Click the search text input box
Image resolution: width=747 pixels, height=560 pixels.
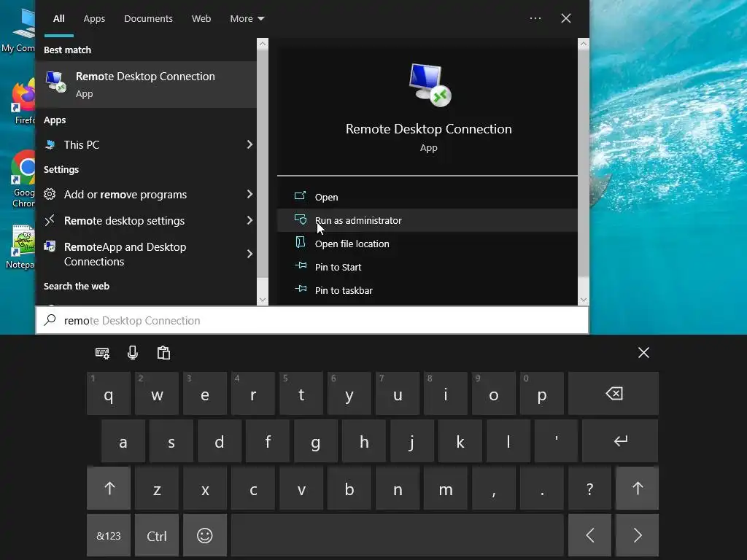click(x=312, y=320)
